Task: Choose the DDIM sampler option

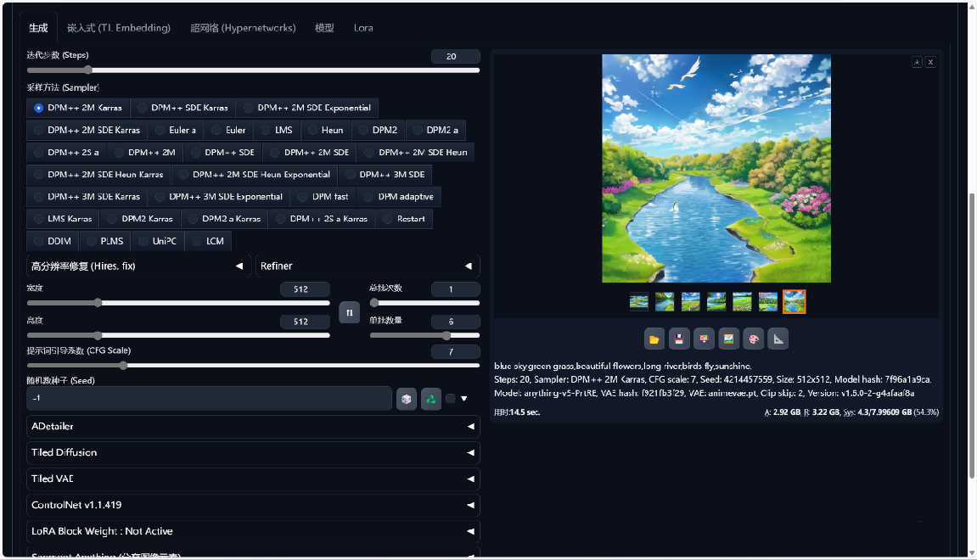Action: 52,241
